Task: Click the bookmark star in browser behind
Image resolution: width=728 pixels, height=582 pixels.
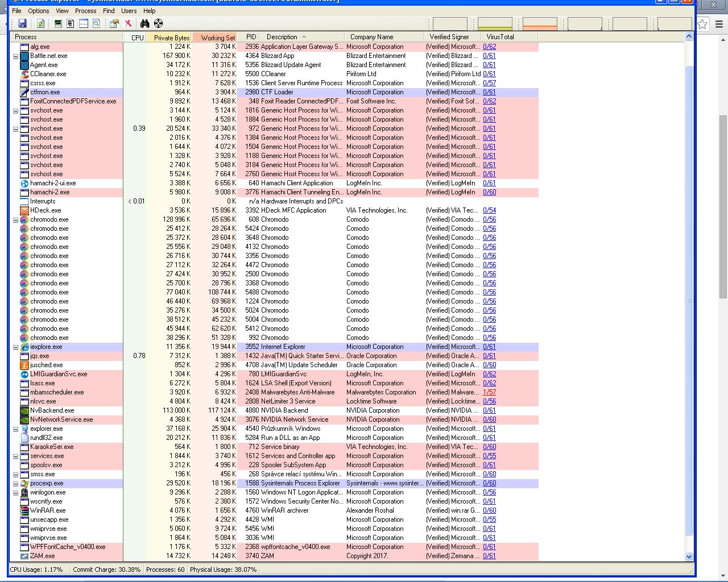Action: 703,24
